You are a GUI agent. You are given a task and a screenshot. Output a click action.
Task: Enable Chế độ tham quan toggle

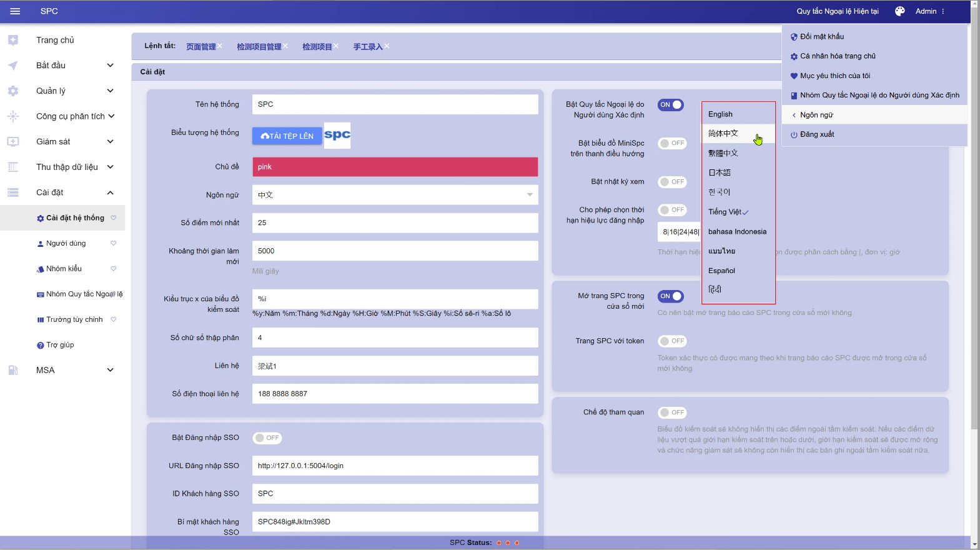672,412
